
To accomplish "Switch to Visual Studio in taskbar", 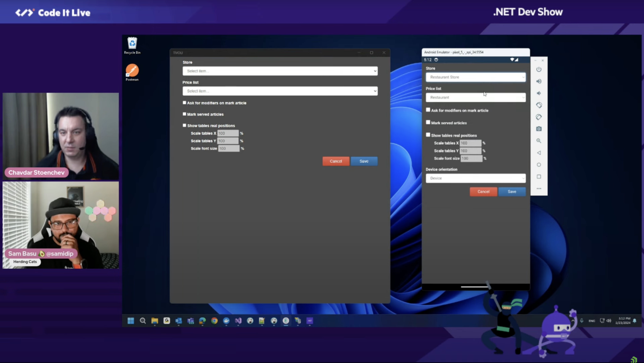I will (238, 321).
